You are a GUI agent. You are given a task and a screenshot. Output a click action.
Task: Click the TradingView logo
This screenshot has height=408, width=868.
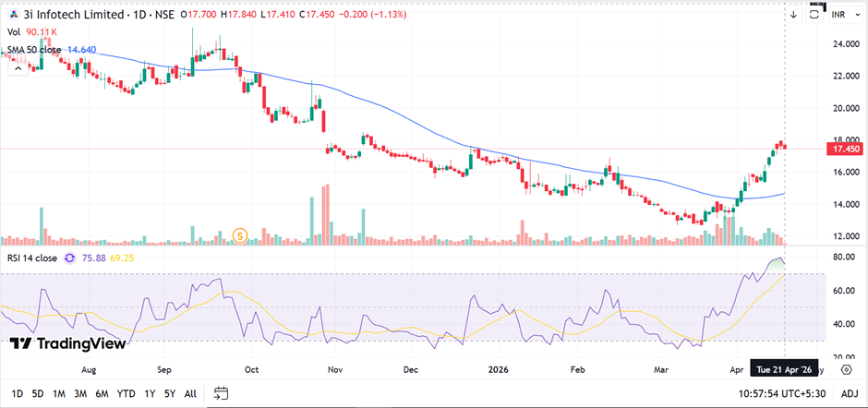point(67,343)
